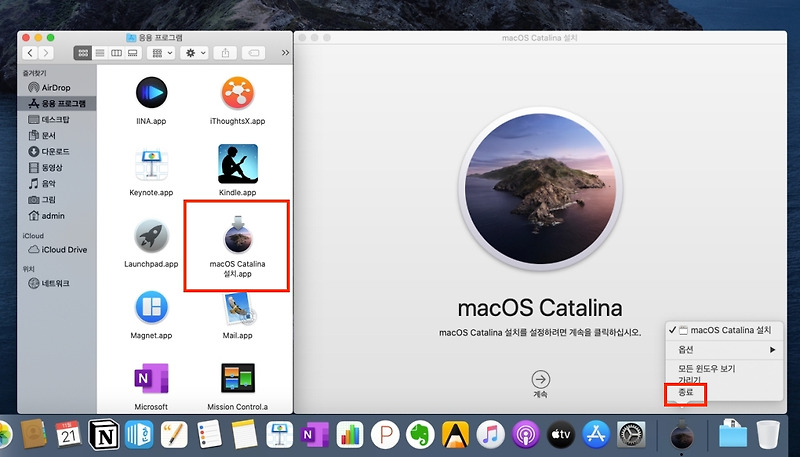800x457 pixels.
Task: Launch Notion from the Dock
Action: pyautogui.click(x=104, y=435)
